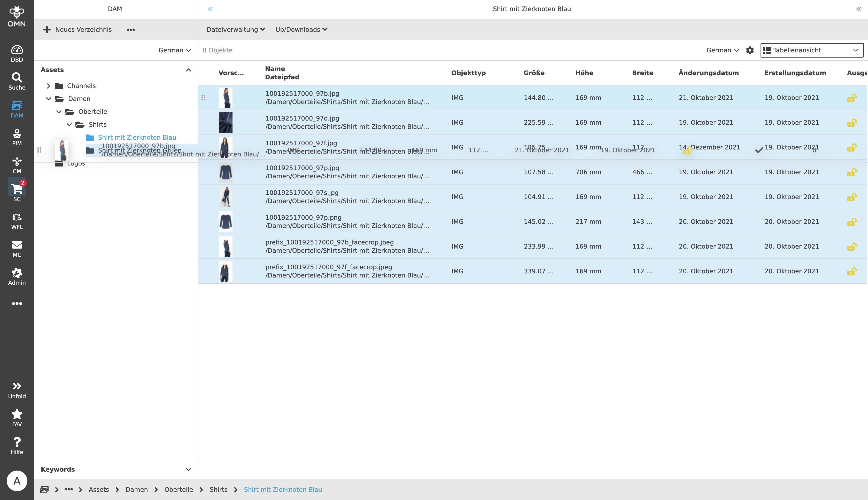Open the Up/Downloads menu
This screenshot has height=500, width=868.
click(301, 29)
